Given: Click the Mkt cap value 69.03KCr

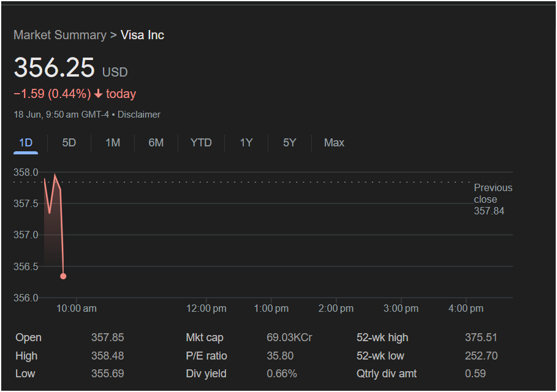Looking at the screenshot, I should [289, 337].
